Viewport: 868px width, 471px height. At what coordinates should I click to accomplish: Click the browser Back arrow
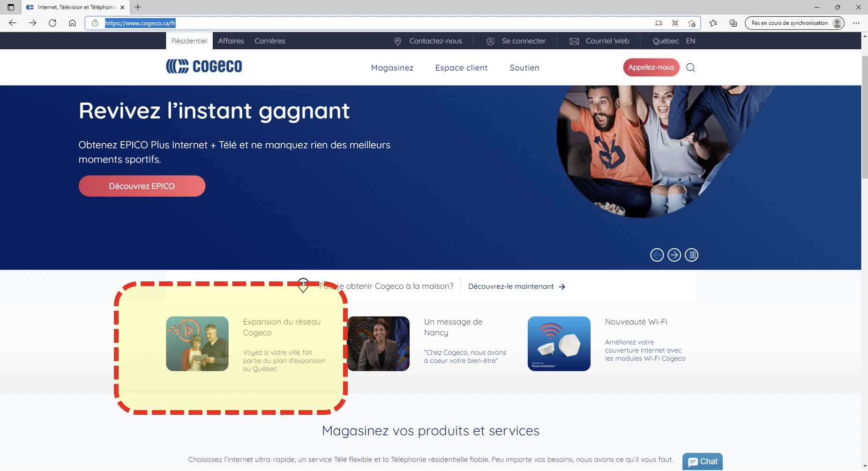[13, 23]
